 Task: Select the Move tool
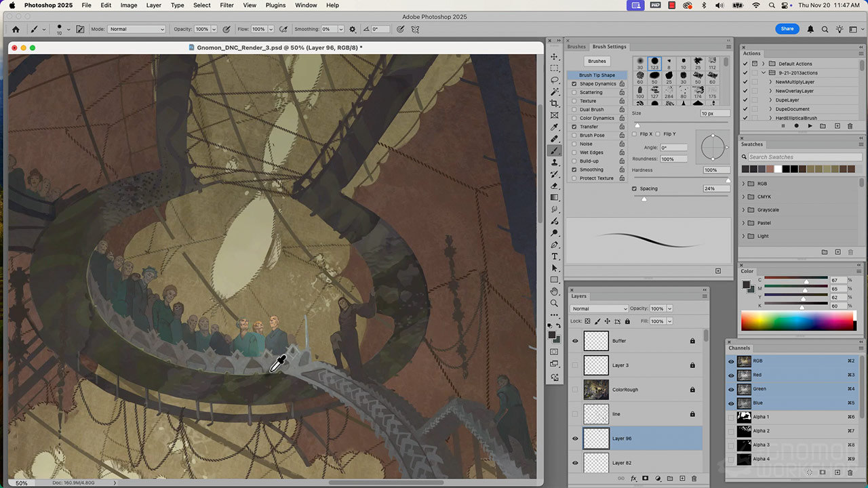tap(555, 57)
